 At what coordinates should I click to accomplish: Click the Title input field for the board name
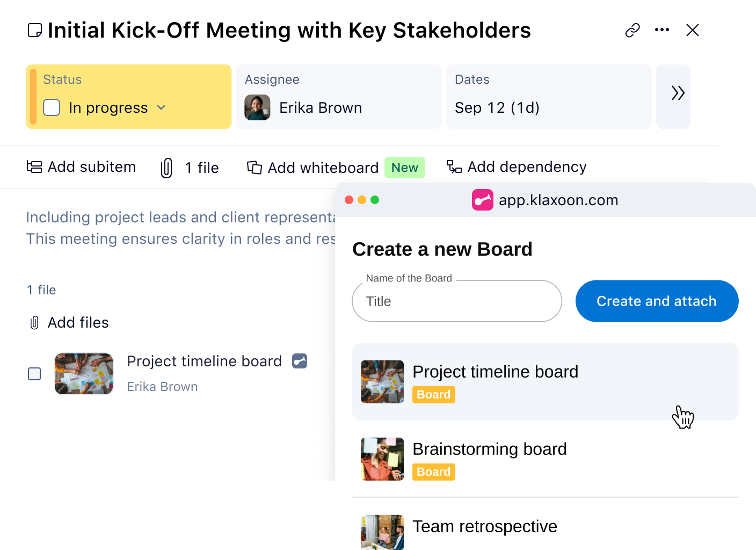(456, 301)
